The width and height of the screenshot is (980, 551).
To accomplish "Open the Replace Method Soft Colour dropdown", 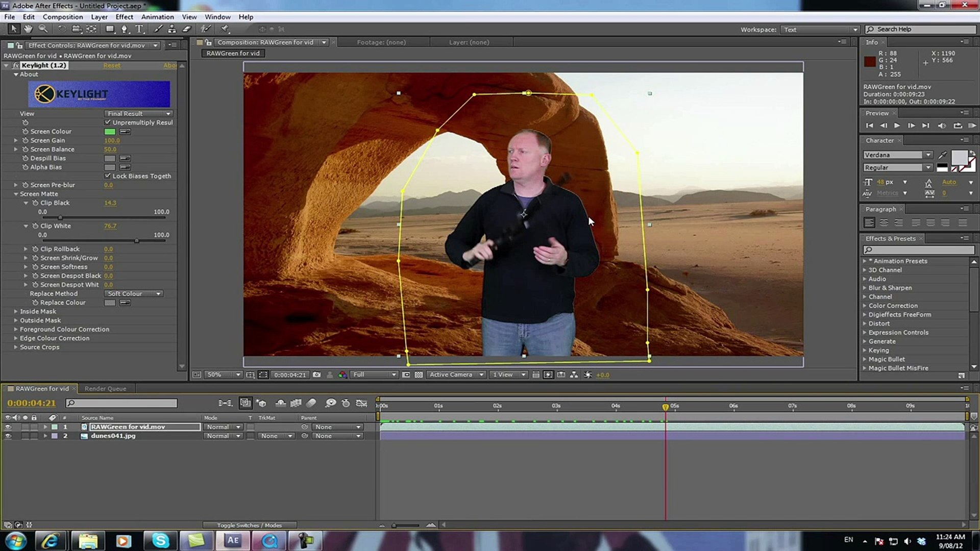I will coord(134,294).
